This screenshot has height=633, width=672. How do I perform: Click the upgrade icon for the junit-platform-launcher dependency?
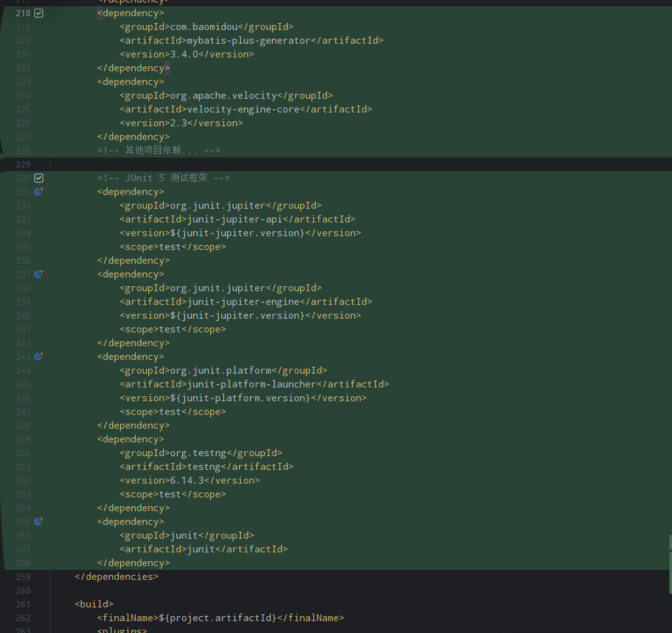pos(38,356)
